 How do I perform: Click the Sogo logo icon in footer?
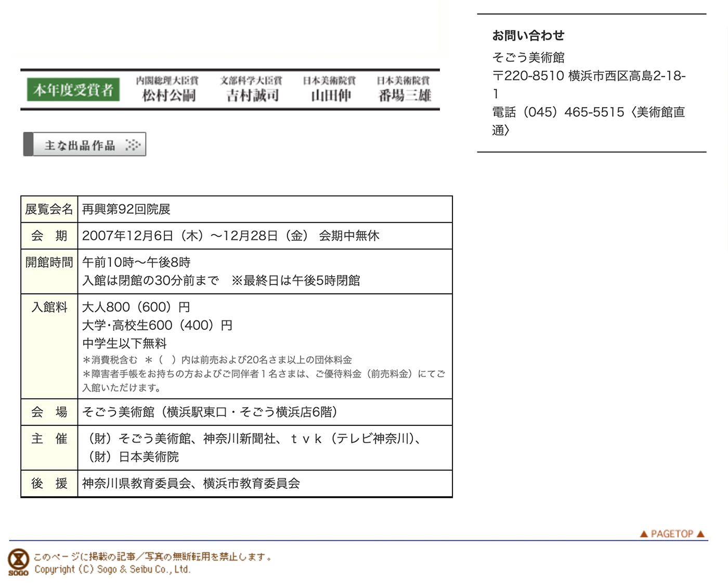point(19,562)
